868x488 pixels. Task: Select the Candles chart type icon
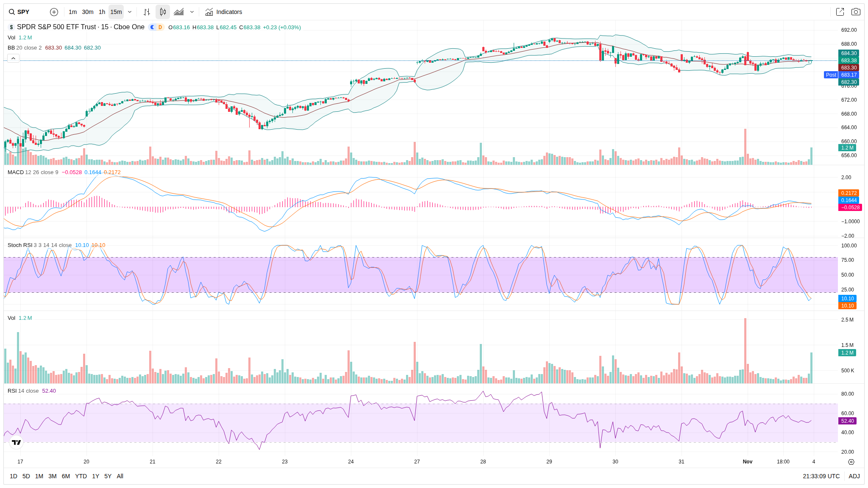pos(163,12)
